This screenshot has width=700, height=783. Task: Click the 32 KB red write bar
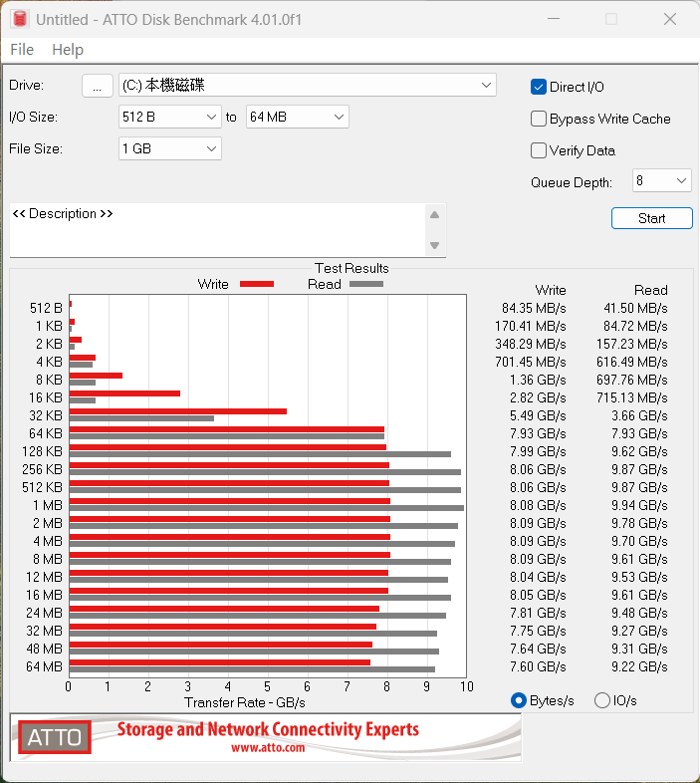point(178,411)
